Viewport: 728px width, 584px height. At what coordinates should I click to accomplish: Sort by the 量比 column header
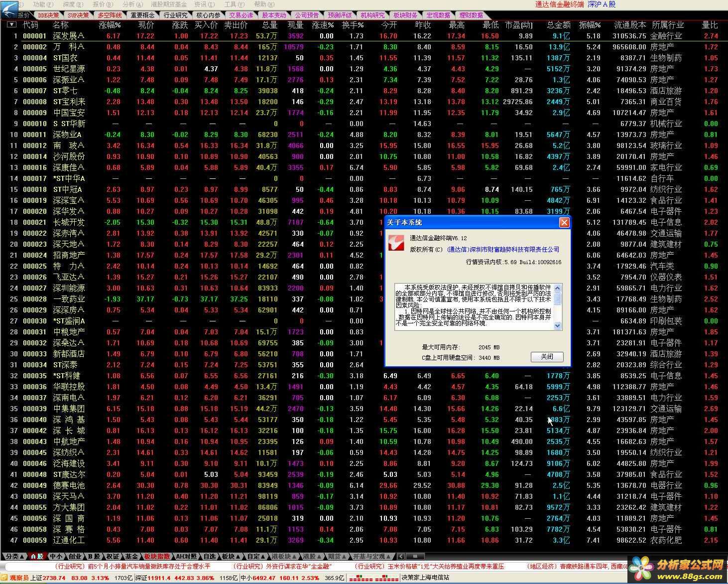[710, 24]
